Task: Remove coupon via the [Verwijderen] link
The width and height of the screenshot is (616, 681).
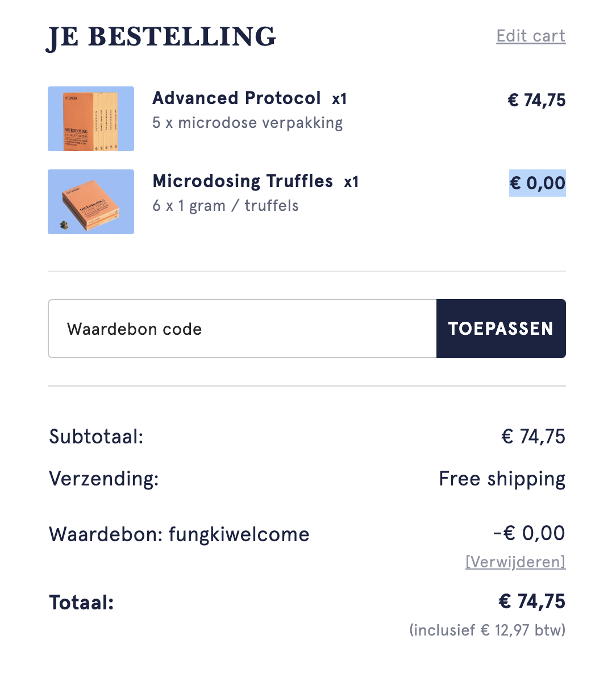Action: 515,562
